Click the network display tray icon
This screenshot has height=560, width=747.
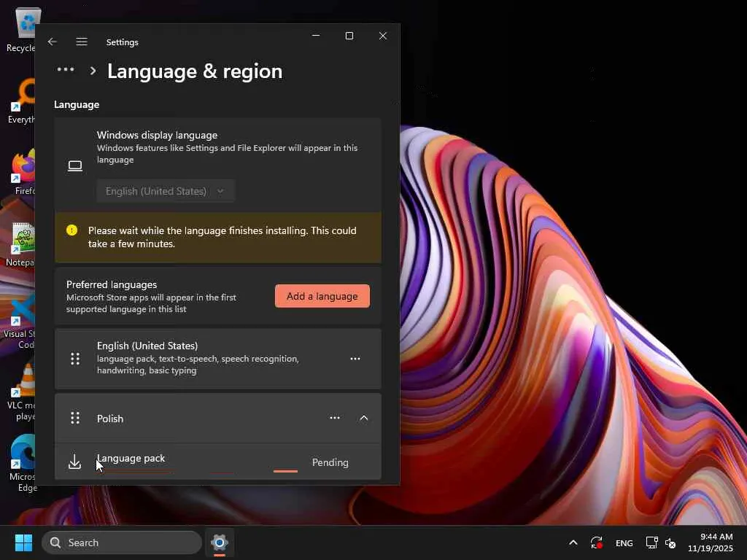click(651, 542)
